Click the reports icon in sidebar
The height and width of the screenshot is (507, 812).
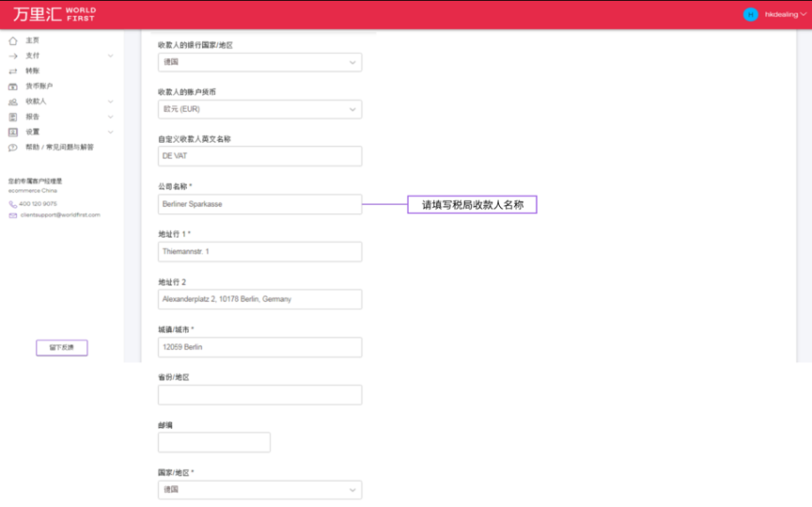point(13,118)
